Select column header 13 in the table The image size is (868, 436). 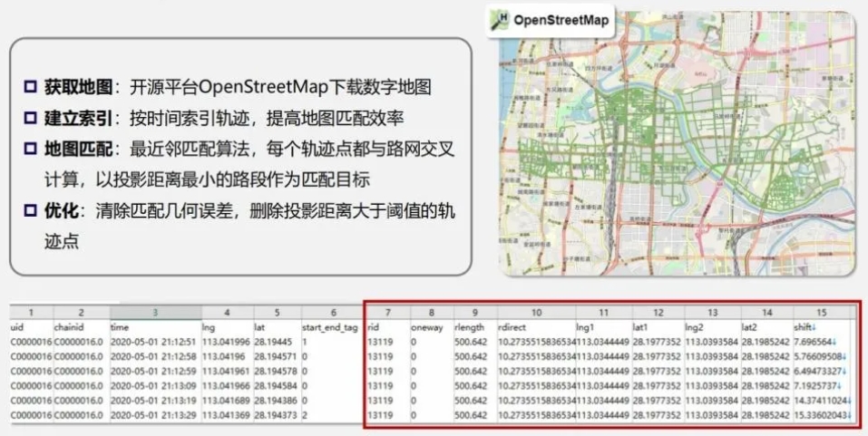pos(712,313)
